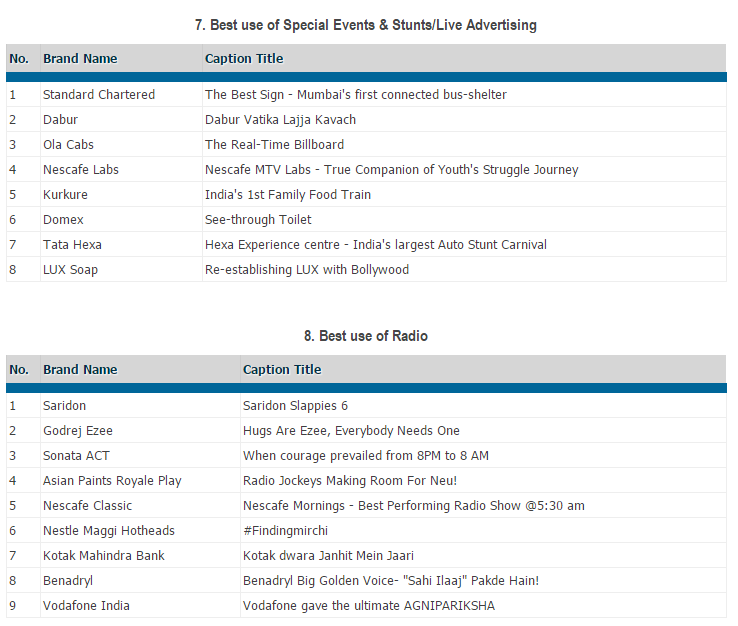Select India's 1st Family Food Train caption
Screen dimensions: 738x626
point(288,195)
